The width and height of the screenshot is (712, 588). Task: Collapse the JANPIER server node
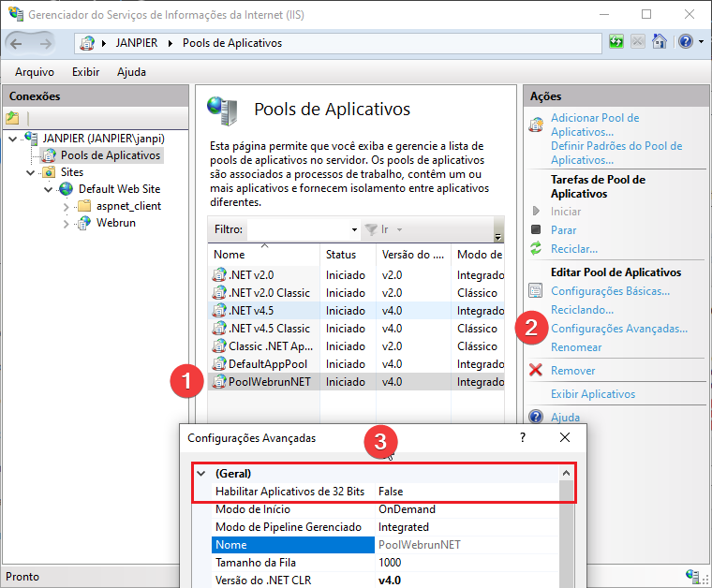tap(13, 139)
